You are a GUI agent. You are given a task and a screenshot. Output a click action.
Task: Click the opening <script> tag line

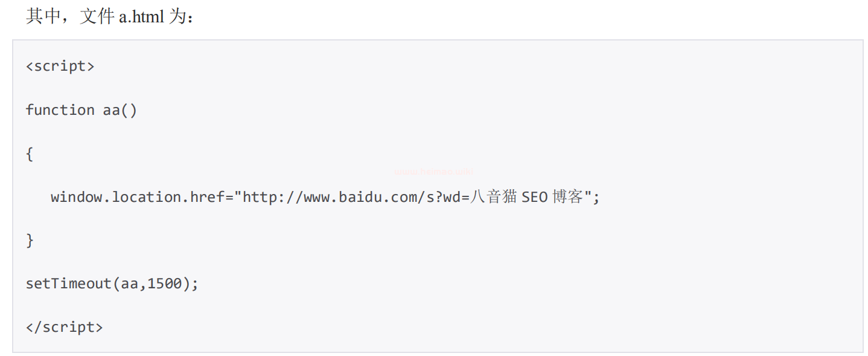click(x=60, y=66)
